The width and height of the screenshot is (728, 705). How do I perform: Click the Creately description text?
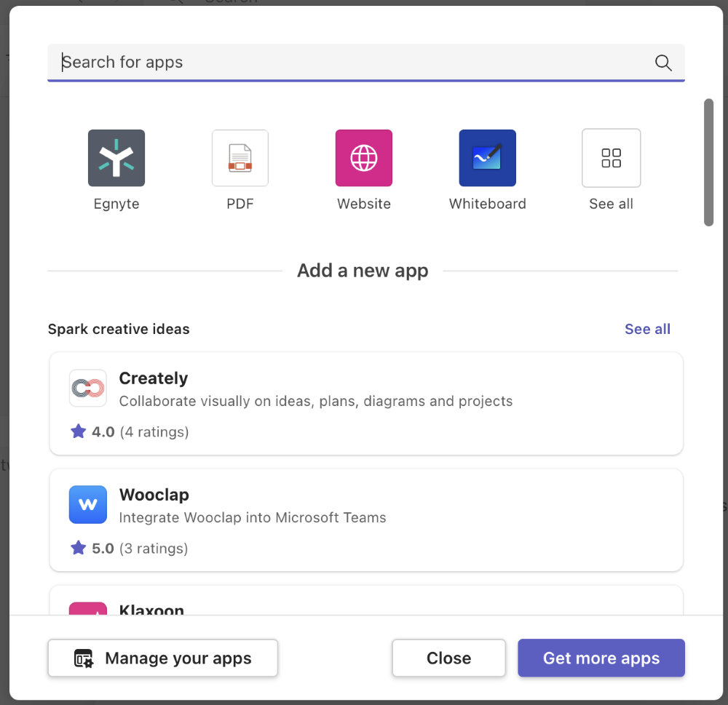(316, 401)
